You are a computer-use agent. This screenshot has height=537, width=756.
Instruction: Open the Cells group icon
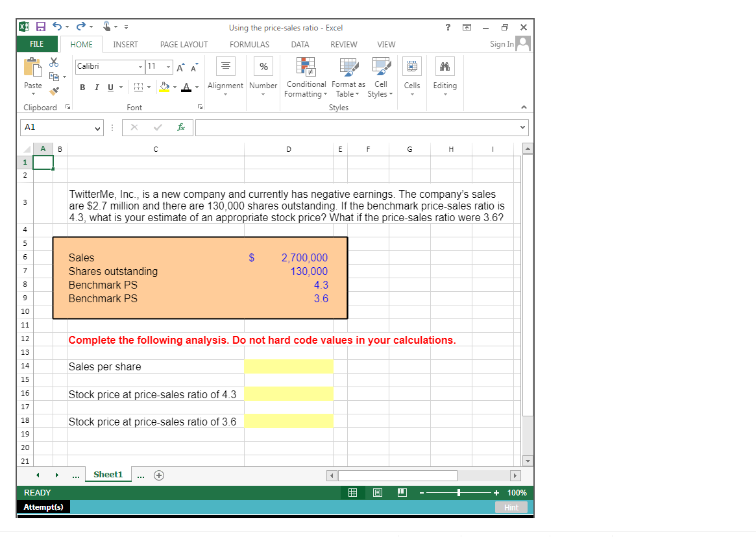[x=412, y=66]
